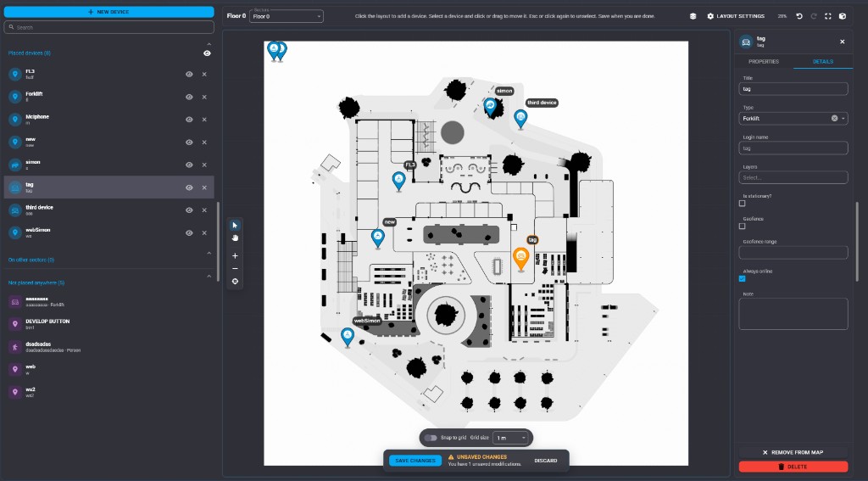Zoom in with the plus icon
The image size is (868, 481).
235,256
